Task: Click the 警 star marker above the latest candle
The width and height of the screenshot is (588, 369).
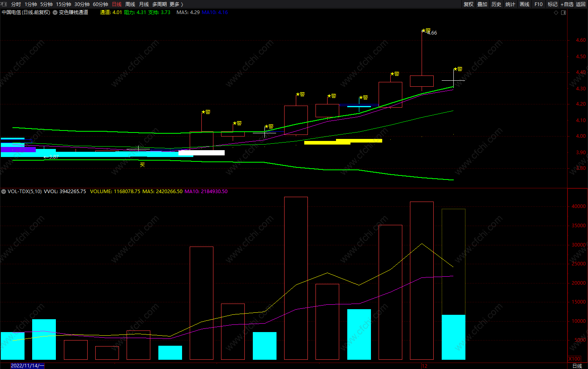Action: click(458, 69)
